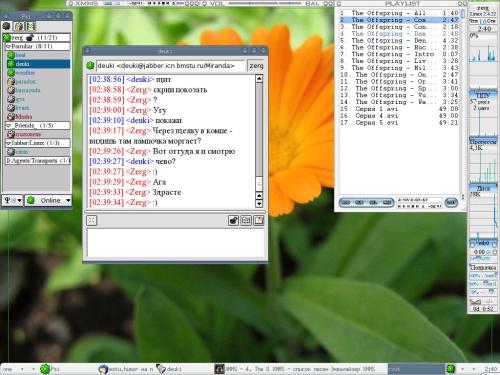Select contact deuki in the roster
Viewport: 500px width, 375px height.
coord(38,64)
